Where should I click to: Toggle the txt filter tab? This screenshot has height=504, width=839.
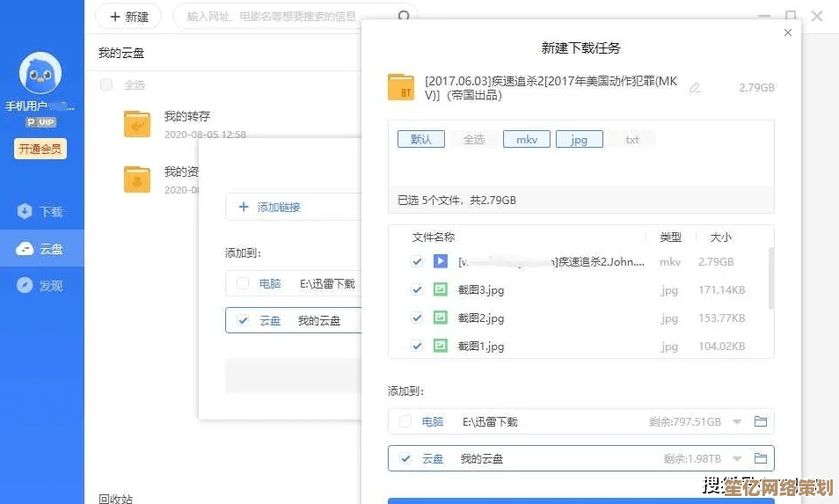tap(632, 139)
